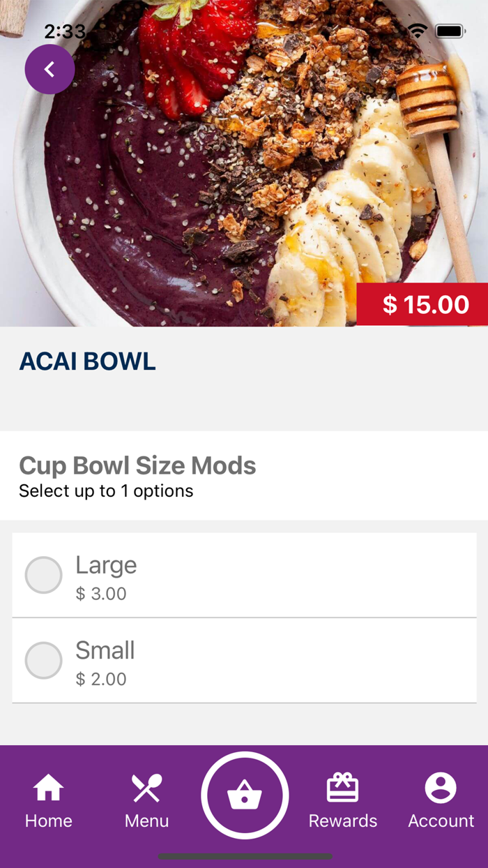The image size is (488, 868).
Task: Select the Large bowl size option
Action: pyautogui.click(x=43, y=574)
